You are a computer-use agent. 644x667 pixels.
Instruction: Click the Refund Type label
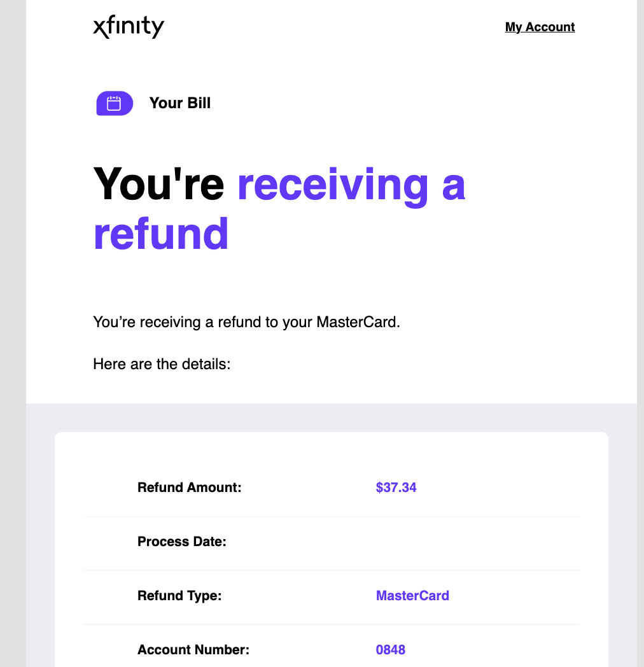[179, 596]
